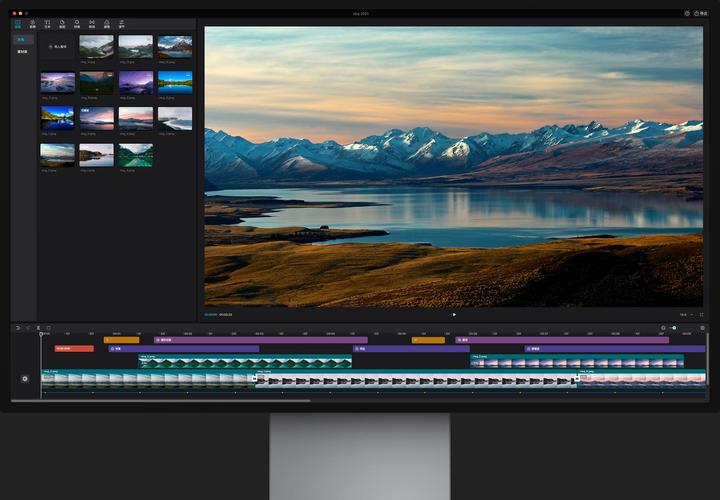720x500 pixels.
Task: Click the undo arrow in timeline toolbar
Action: point(18,328)
